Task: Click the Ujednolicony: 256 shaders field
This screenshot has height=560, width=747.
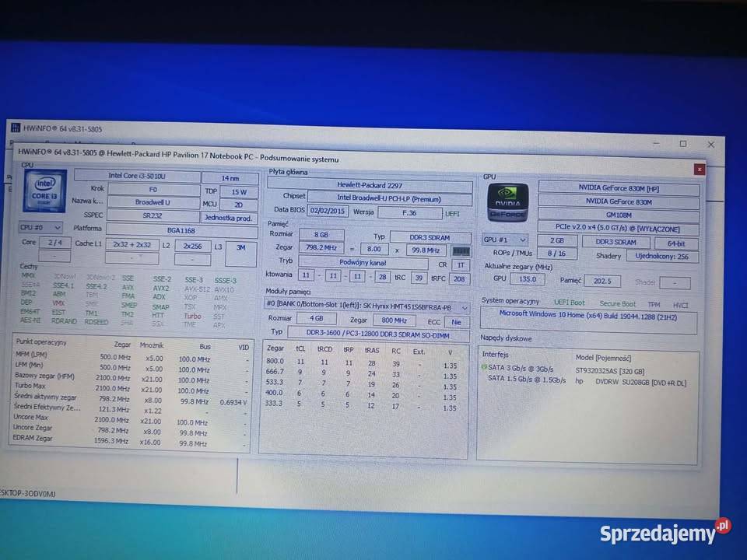Action: [662, 256]
